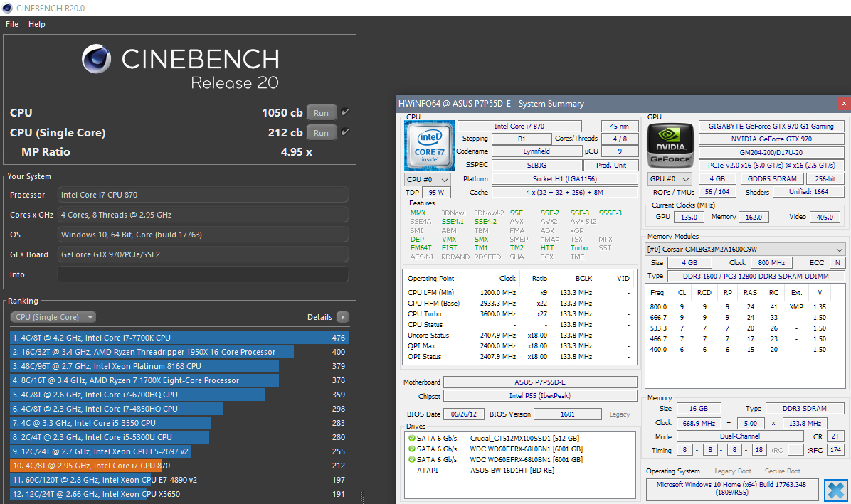Click the Cinebench logo icon in title bar
Image resolution: width=851 pixels, height=504 pixels.
(x=7, y=8)
